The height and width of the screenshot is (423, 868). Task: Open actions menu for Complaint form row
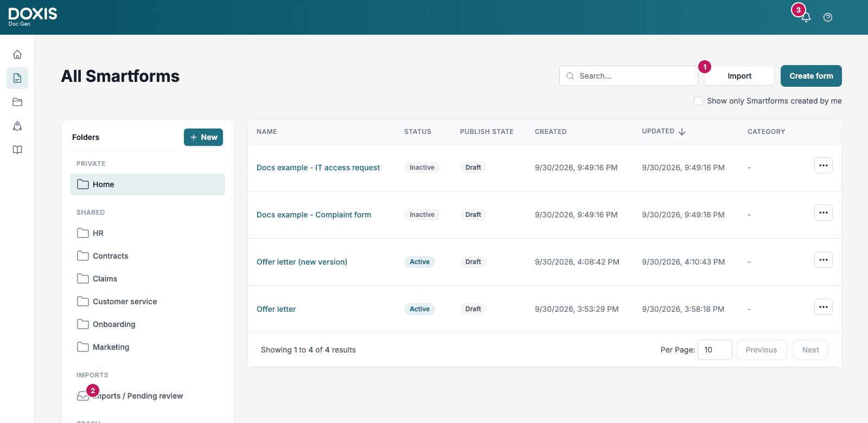coord(824,213)
